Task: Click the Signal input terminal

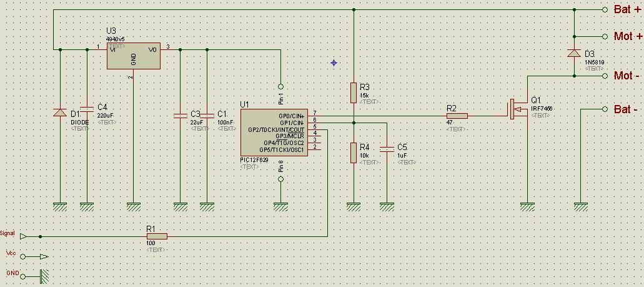Action: click(x=23, y=236)
